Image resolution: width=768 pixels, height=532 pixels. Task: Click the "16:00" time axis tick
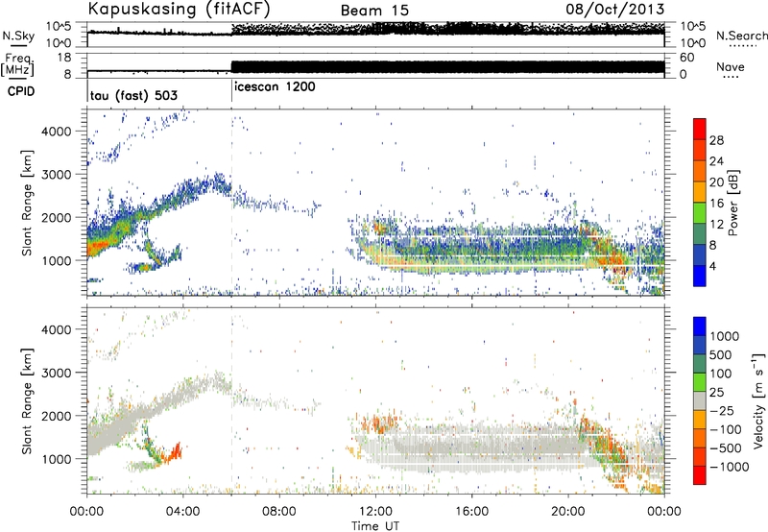click(471, 512)
